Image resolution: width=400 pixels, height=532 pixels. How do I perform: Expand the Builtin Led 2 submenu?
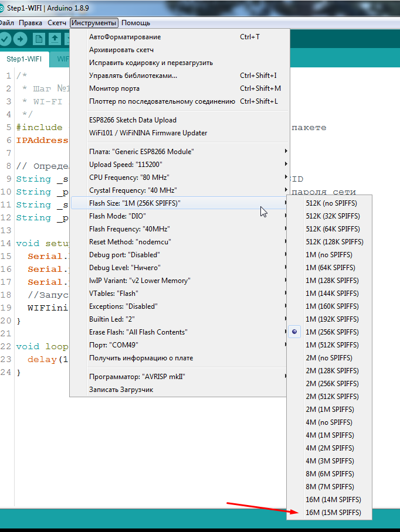coord(180,319)
